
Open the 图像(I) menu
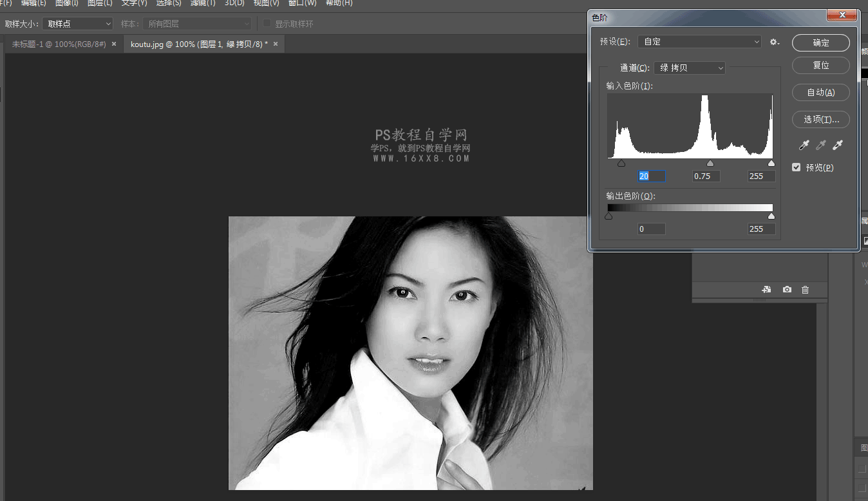(x=66, y=3)
